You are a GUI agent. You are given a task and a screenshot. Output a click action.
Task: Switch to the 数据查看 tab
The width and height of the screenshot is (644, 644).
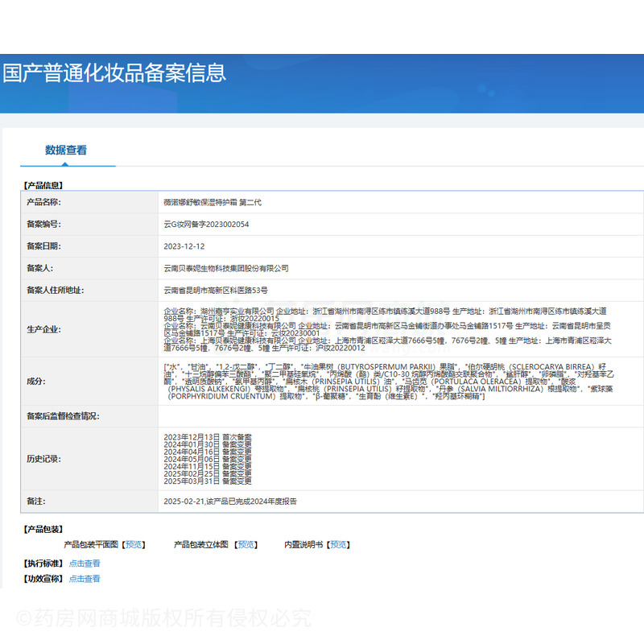[68, 148]
